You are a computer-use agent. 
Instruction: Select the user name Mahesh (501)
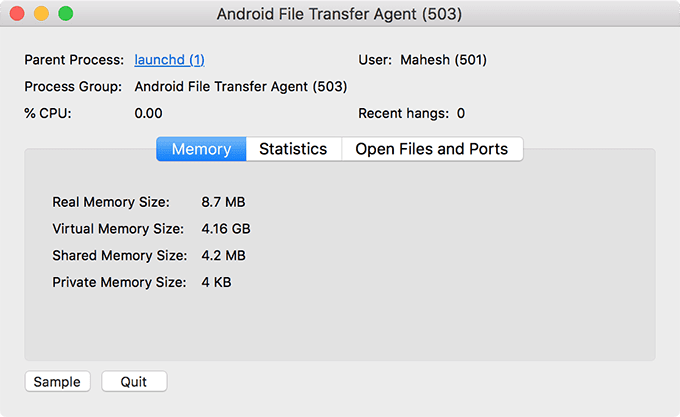443,60
